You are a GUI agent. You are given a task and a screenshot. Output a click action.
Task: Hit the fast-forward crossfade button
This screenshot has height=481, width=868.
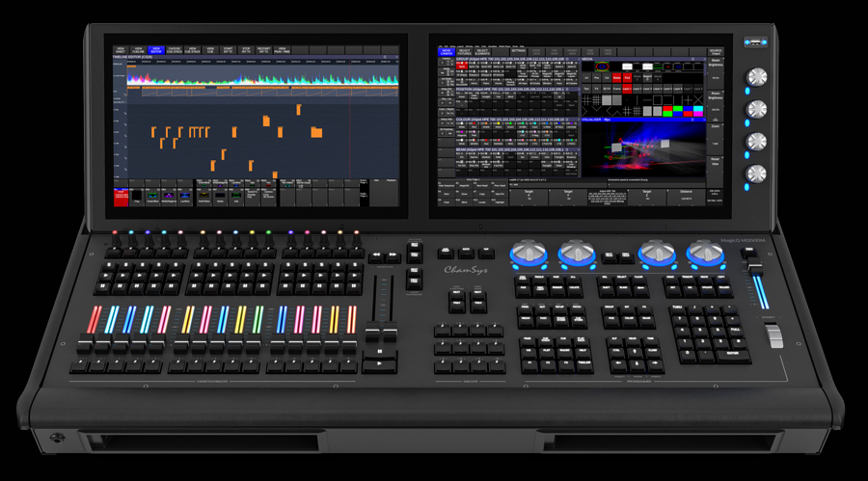pyautogui.click(x=393, y=255)
